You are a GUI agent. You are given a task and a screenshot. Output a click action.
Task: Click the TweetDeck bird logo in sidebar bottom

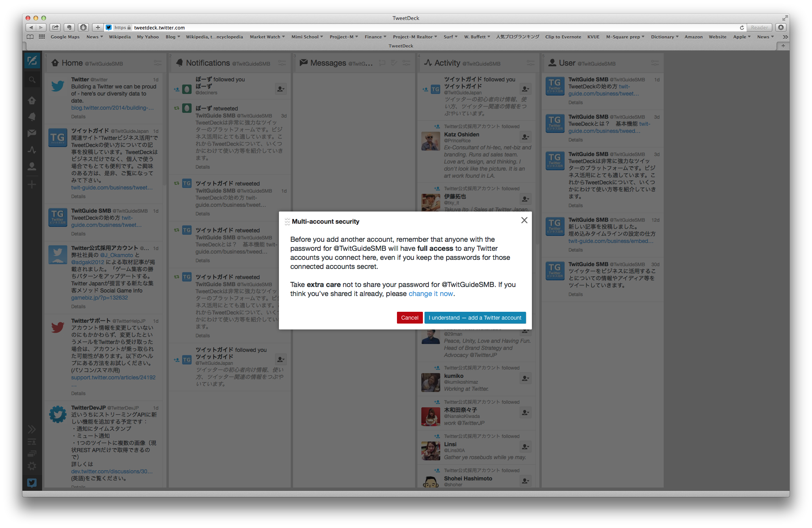coord(32,483)
